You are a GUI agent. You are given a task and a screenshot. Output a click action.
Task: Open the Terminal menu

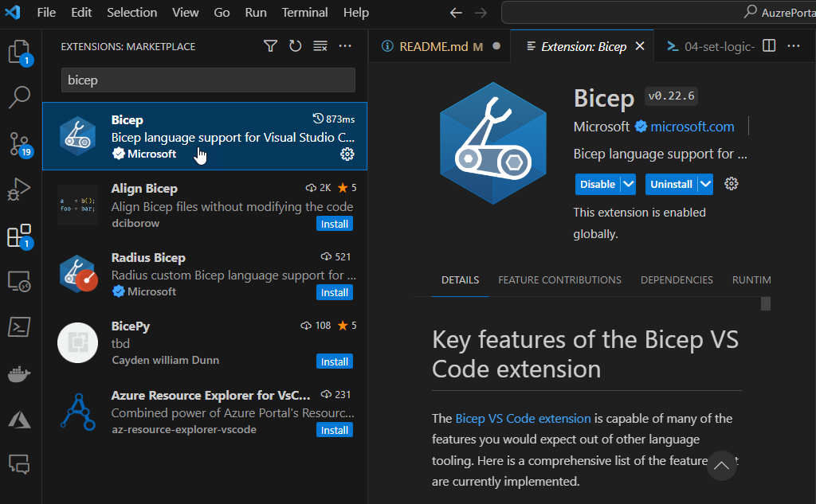click(304, 13)
